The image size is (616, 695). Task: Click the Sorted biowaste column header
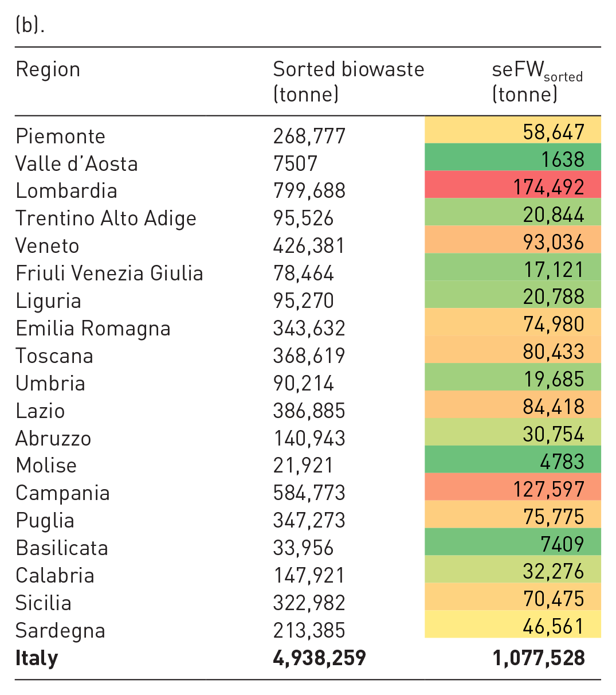(348, 81)
